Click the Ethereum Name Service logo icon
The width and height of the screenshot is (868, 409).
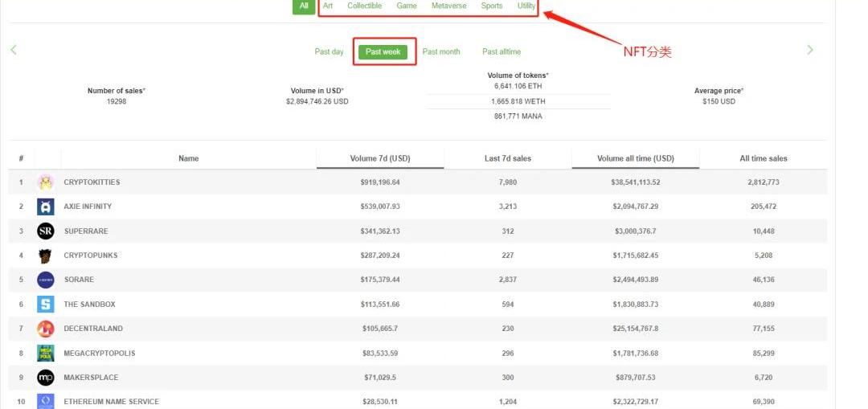[x=45, y=401]
